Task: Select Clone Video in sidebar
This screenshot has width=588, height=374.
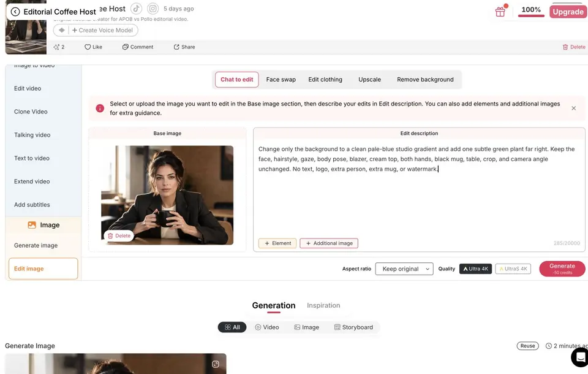Action: (31, 112)
